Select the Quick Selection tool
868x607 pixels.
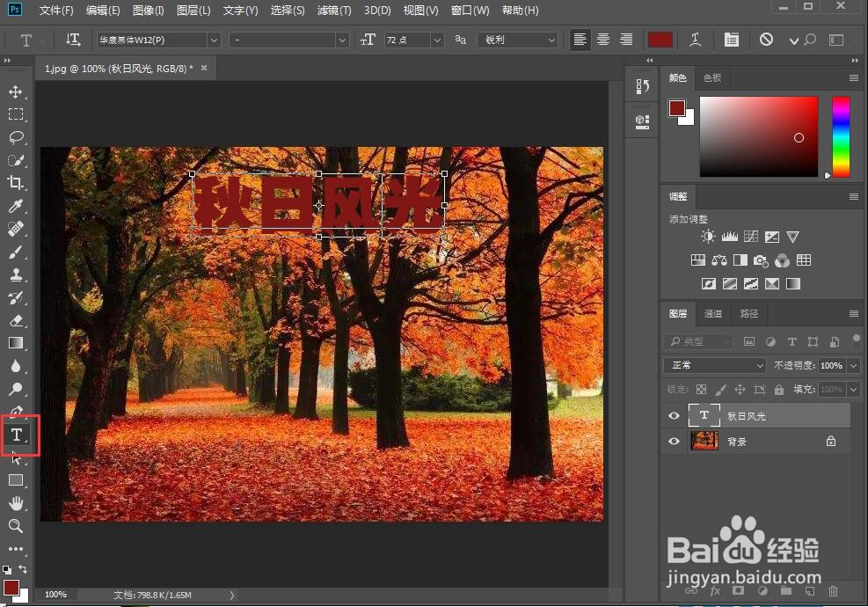[x=16, y=160]
